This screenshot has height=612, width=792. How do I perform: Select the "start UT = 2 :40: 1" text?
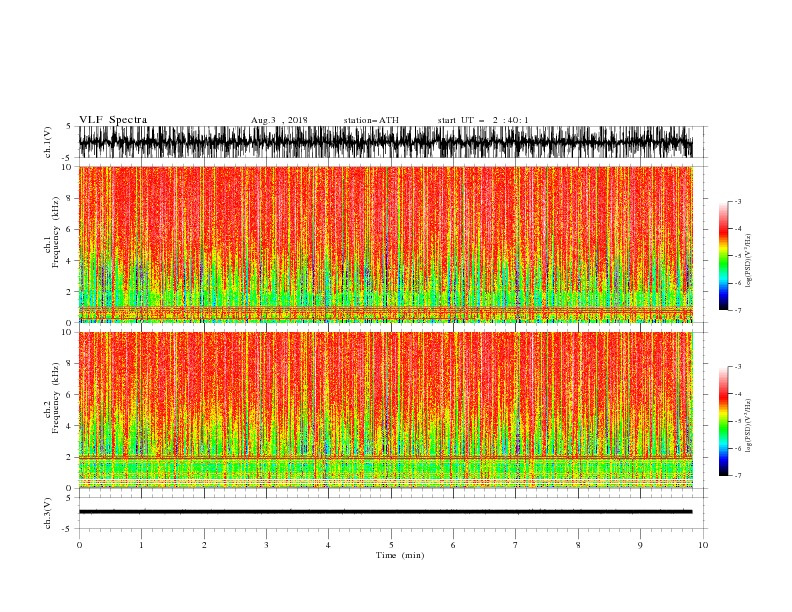coord(483,120)
